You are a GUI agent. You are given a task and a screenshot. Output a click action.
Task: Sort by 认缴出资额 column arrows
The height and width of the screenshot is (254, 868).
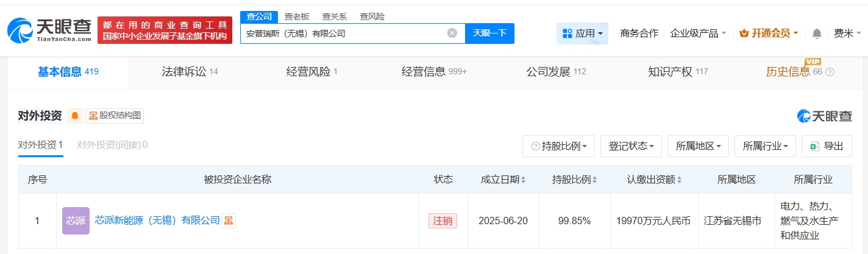[x=679, y=180]
